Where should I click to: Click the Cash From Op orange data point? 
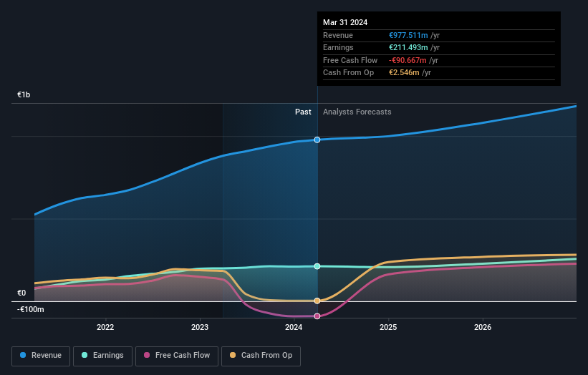[x=317, y=301]
